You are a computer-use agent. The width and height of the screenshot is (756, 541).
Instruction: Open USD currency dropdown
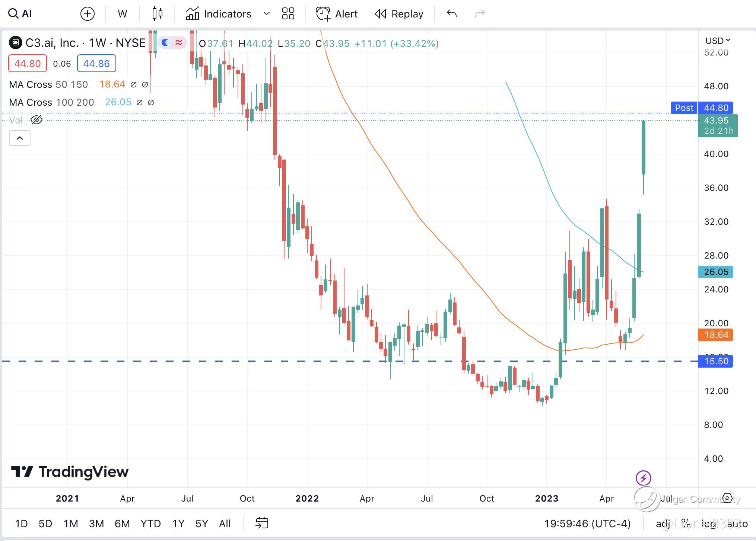(x=718, y=41)
